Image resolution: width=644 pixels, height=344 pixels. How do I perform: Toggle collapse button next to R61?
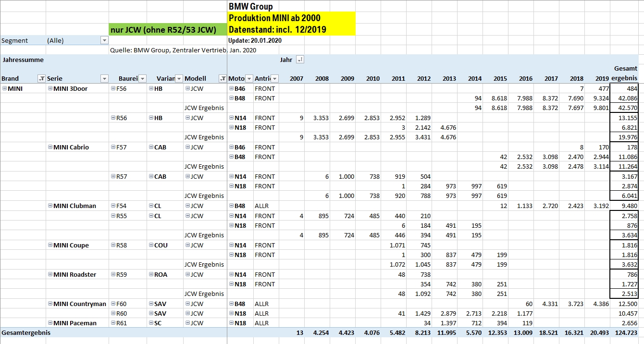click(113, 323)
